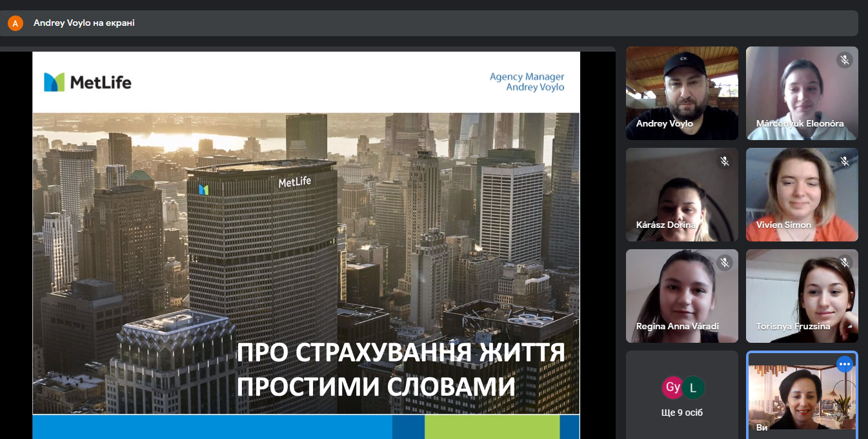
Task: Click muted microphone indicator on Vivien Simon's tile
Action: pos(844,161)
